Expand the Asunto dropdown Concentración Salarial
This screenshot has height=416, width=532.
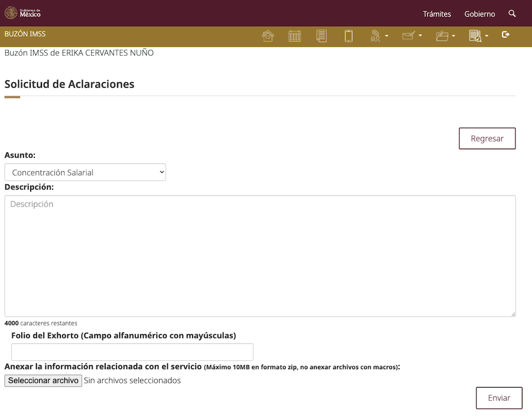[85, 172]
